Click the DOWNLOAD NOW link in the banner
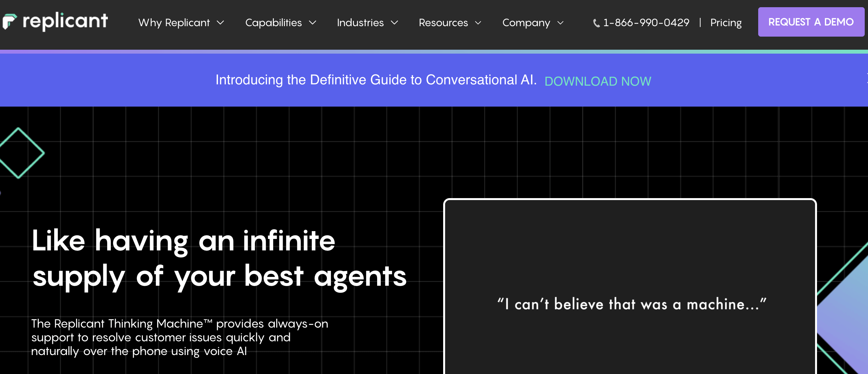868x374 pixels. (598, 81)
